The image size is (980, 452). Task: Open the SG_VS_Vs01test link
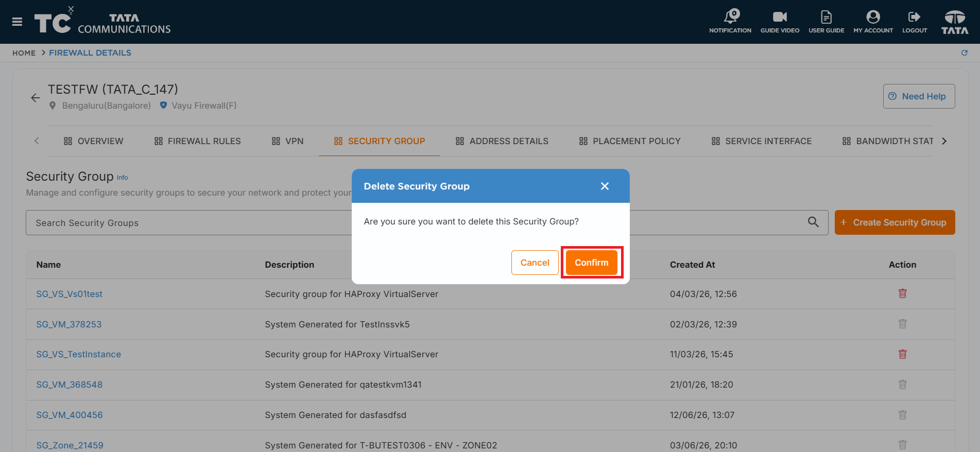pos(69,294)
